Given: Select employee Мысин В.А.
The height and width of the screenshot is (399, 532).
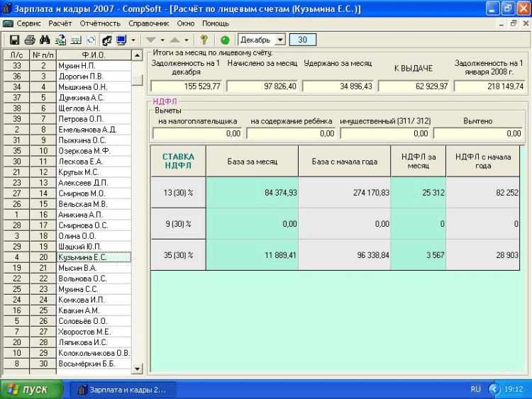Looking at the screenshot, I should coord(94,268).
